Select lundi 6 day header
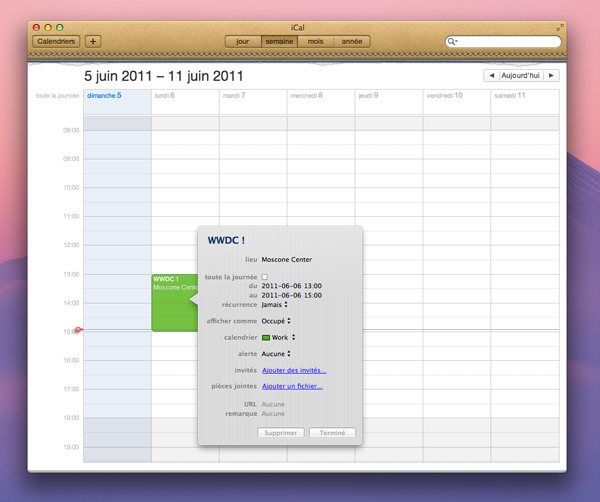This screenshot has height=502, width=600. tap(165, 95)
